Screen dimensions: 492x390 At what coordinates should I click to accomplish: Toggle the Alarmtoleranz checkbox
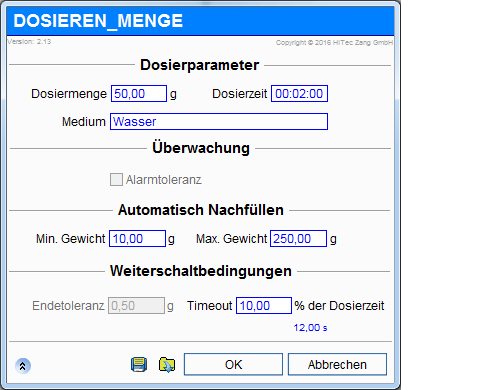coord(116,179)
